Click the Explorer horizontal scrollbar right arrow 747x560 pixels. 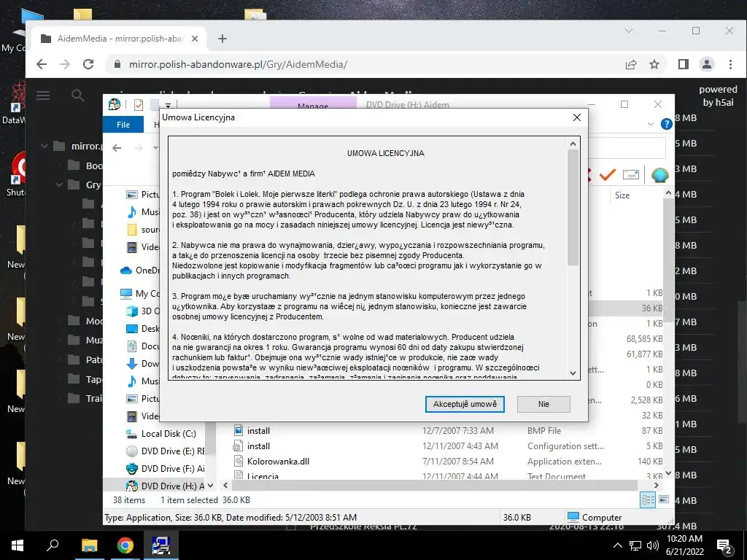click(657, 485)
